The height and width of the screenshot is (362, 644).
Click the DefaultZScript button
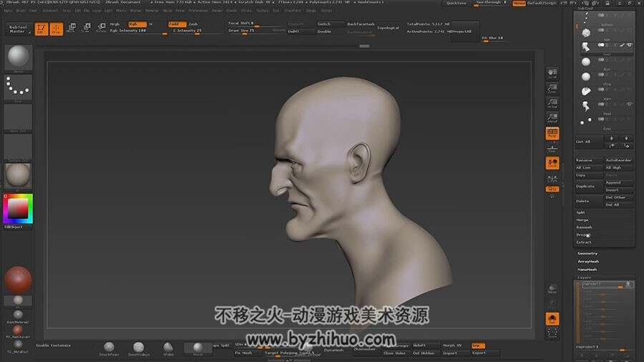tap(542, 3)
